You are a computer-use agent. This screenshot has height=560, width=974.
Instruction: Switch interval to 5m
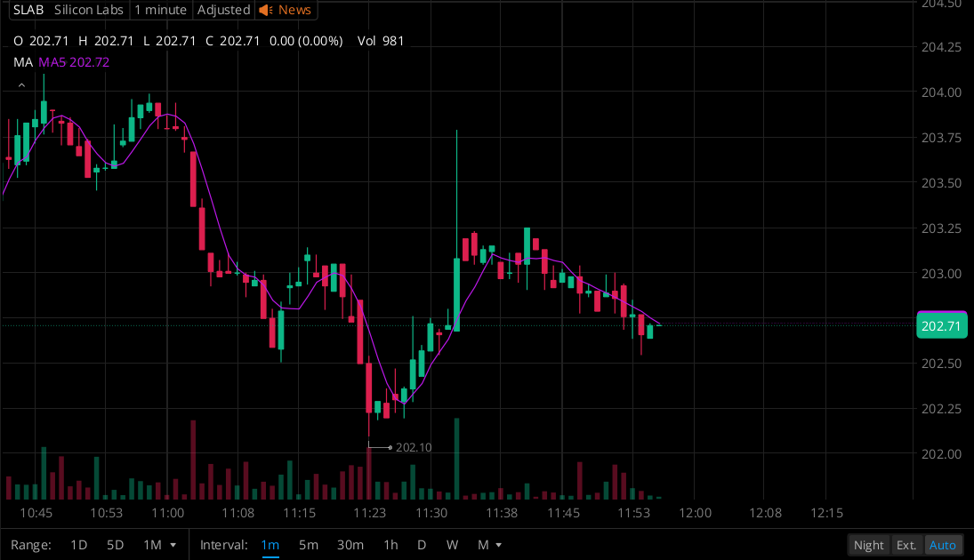coord(308,545)
